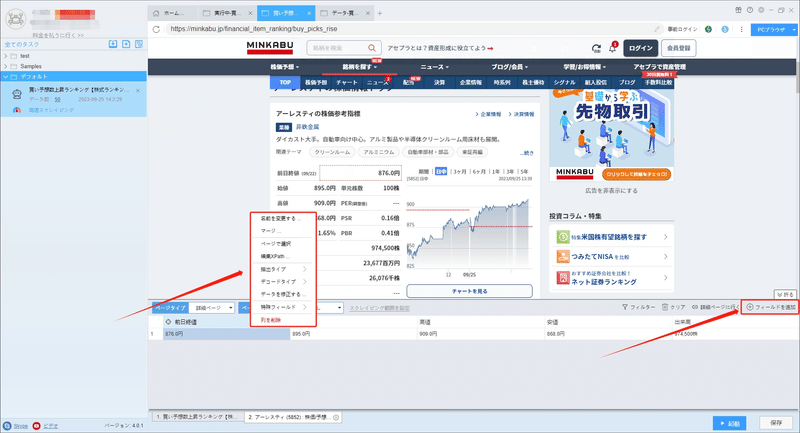This screenshot has height=433, width=800.
Task: Click the 料金を払うに行く link
Action: pyautogui.click(x=58, y=35)
